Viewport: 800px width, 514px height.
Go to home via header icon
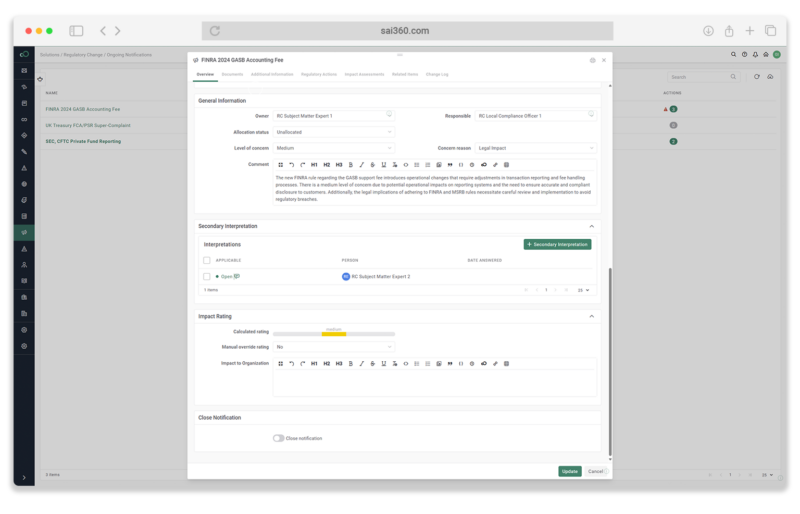pyautogui.click(x=766, y=55)
